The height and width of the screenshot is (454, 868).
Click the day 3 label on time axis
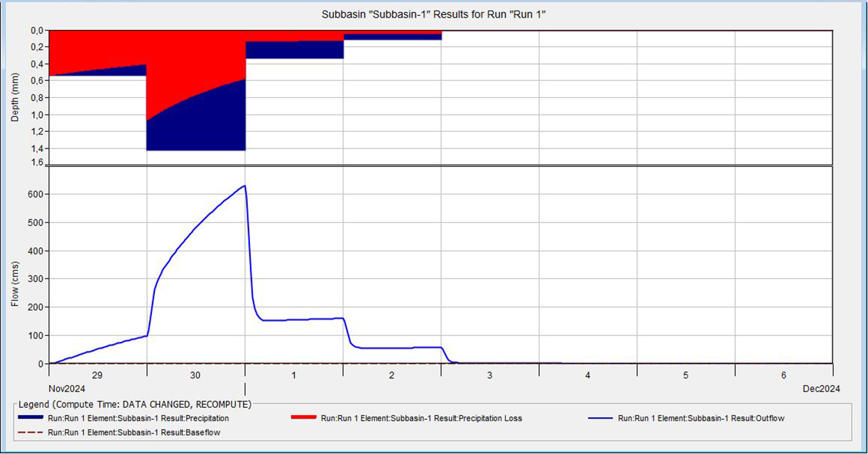489,374
